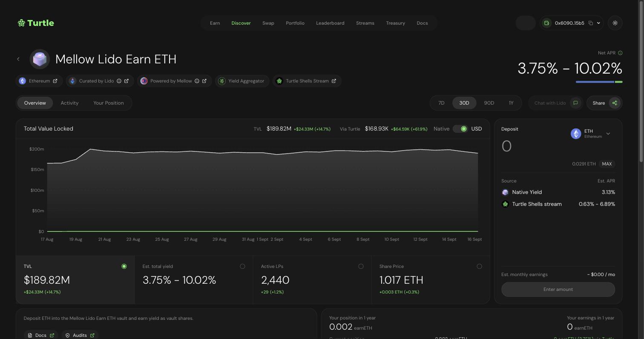Open the Portfolio nav item
This screenshot has width=644, height=339.
pyautogui.click(x=295, y=23)
